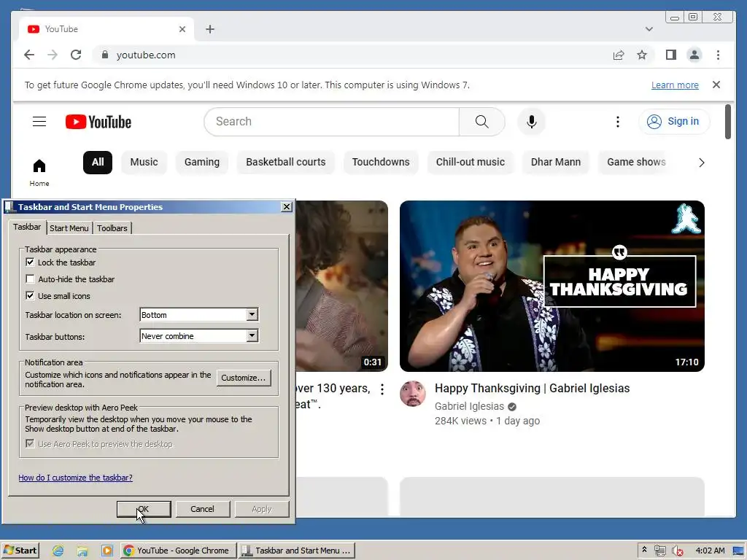
Task: Click Cancel in Taskbar Properties
Action: click(203, 509)
